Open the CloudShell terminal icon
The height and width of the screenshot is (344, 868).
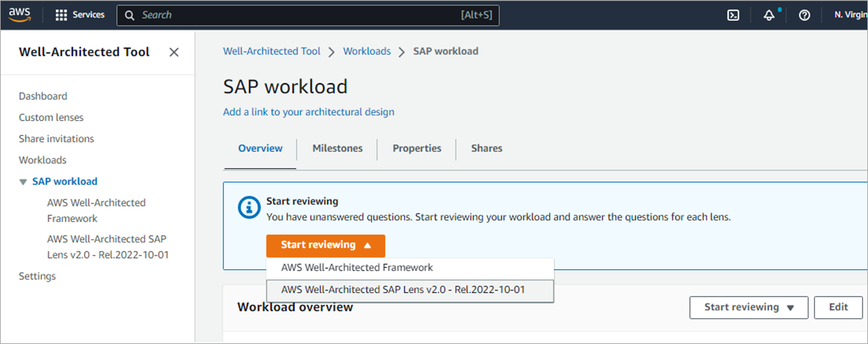click(x=733, y=15)
